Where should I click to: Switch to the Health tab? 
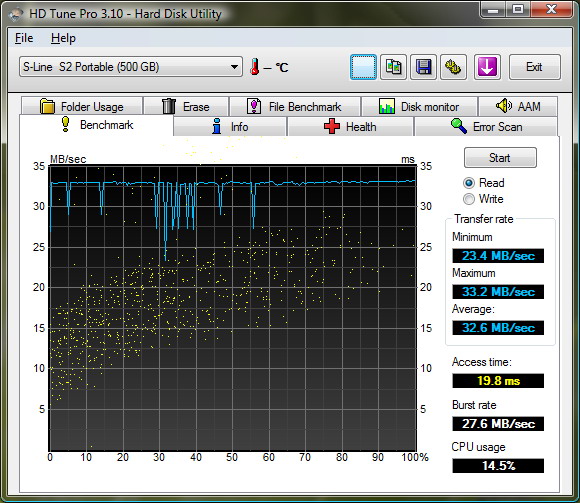coord(350,127)
